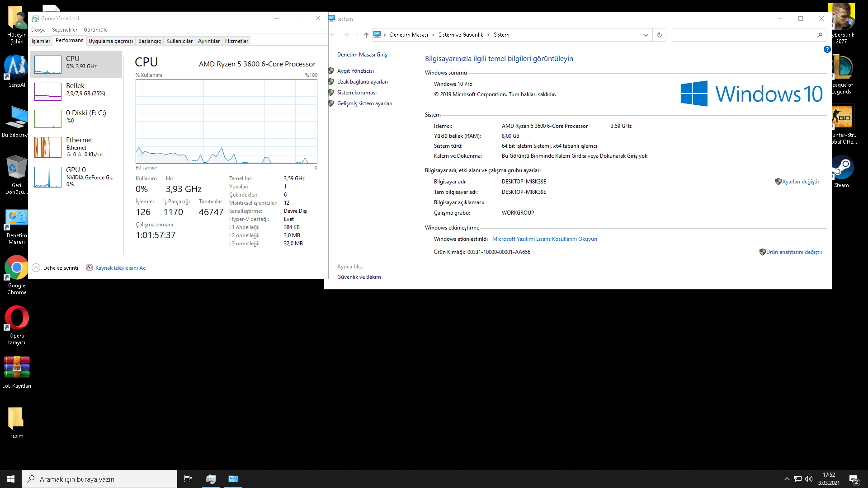
Task: Switch to the Başlangıç tab
Action: pos(150,41)
